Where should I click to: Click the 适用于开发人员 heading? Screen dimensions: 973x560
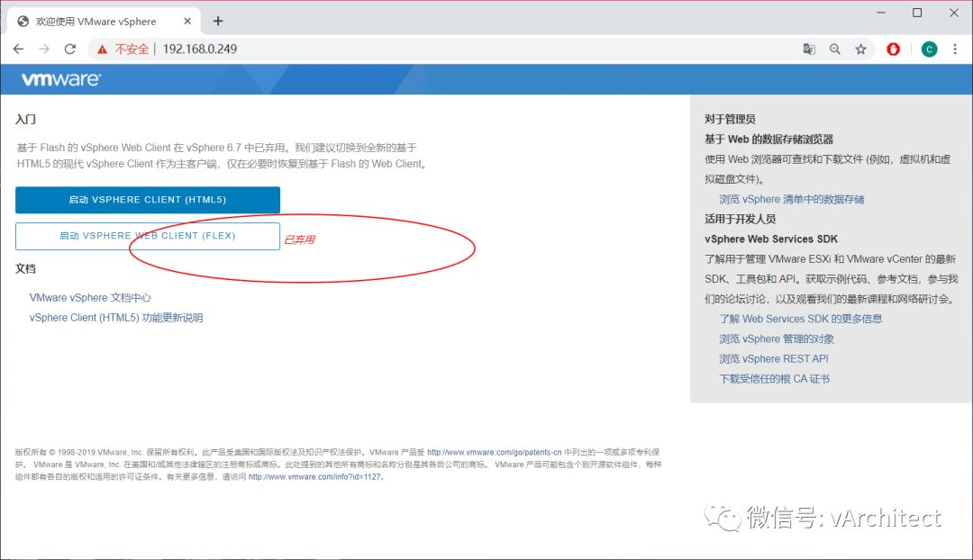740,219
